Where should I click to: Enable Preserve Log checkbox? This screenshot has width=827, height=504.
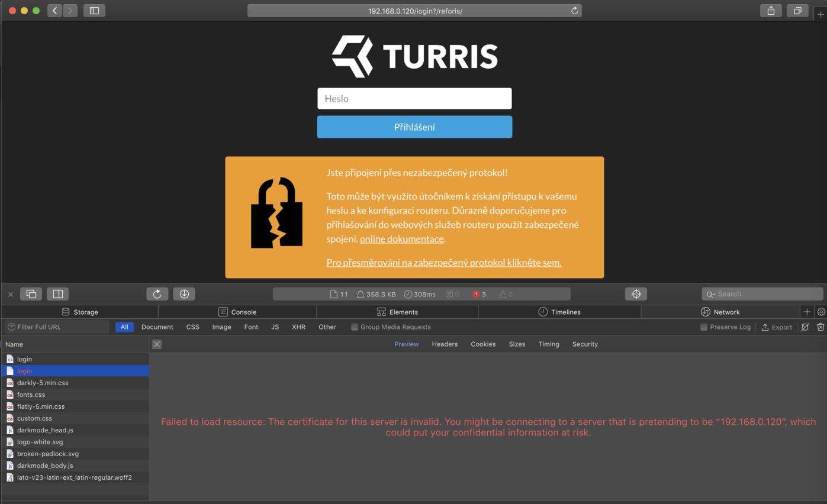(x=704, y=327)
